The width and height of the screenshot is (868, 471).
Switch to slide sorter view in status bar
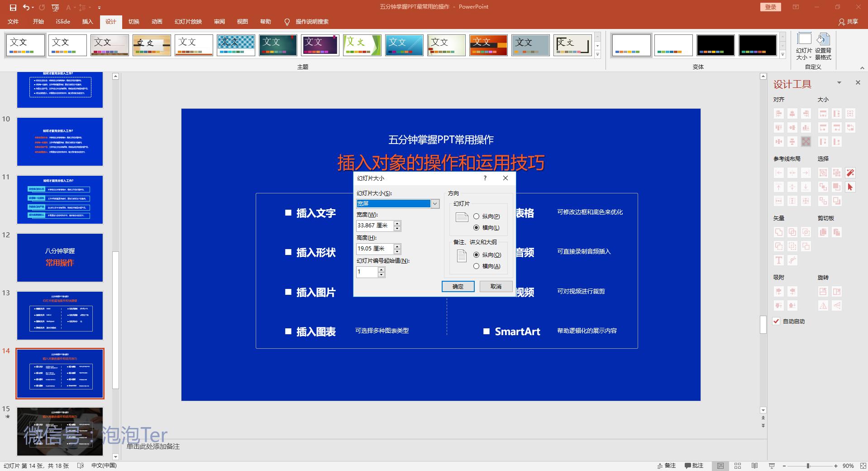coord(737,466)
